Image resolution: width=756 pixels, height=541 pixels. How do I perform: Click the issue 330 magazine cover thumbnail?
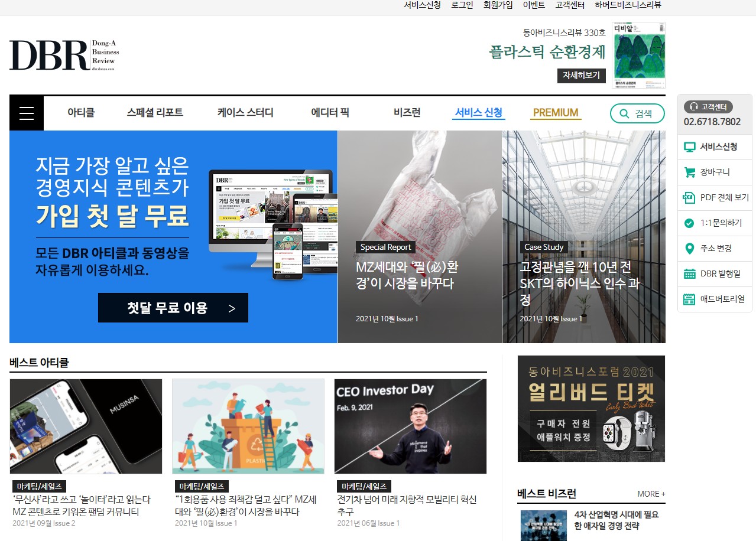coord(639,56)
